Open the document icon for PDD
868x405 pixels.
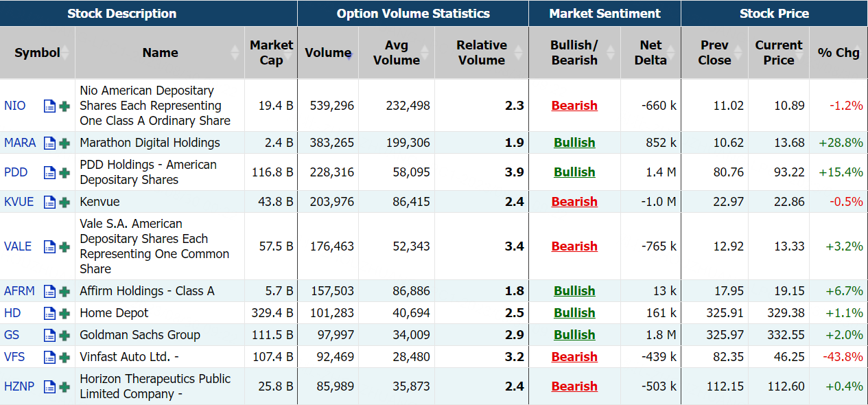[49, 172]
